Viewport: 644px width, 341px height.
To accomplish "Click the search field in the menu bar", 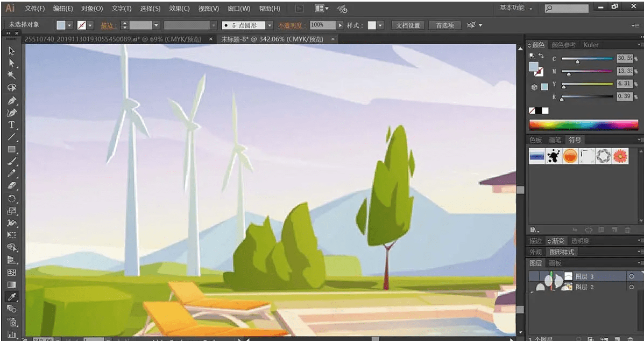I will pyautogui.click(x=567, y=8).
